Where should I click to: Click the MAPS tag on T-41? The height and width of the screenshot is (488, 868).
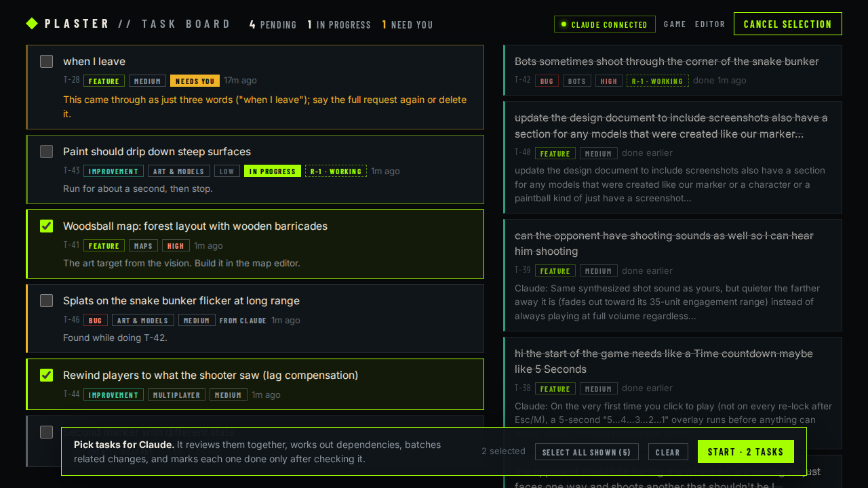coord(143,246)
